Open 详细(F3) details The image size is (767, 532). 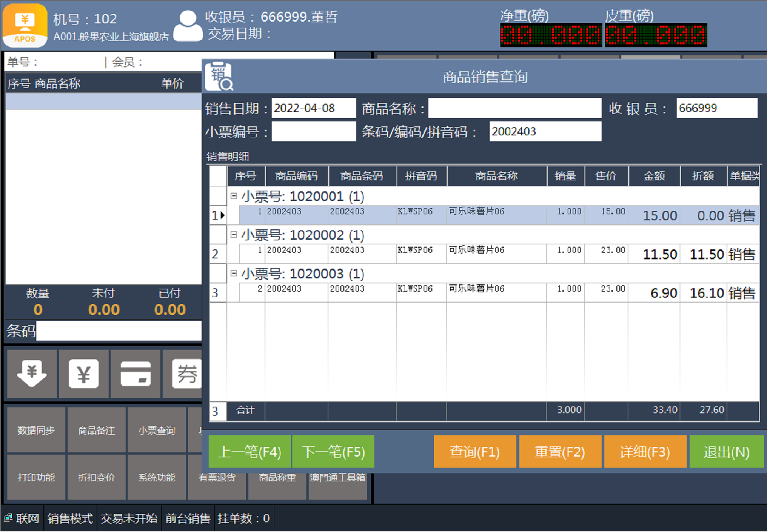point(645,452)
